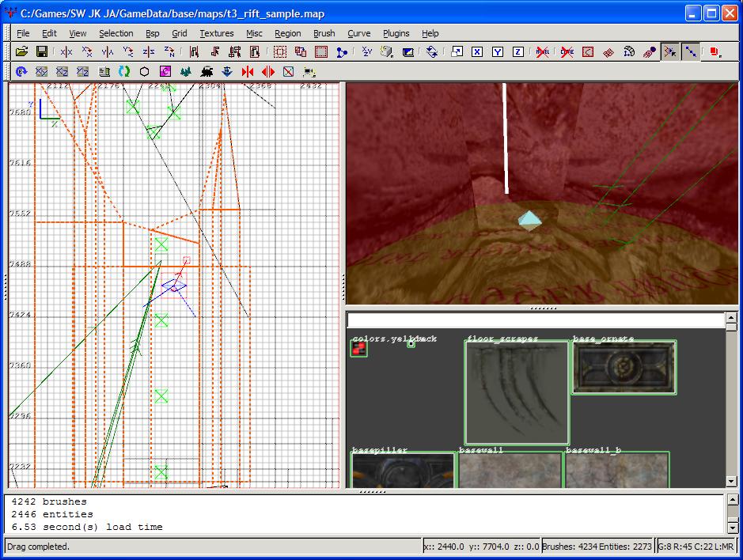Toggle free scaling mode
This screenshot has width=743, height=560.
457,51
